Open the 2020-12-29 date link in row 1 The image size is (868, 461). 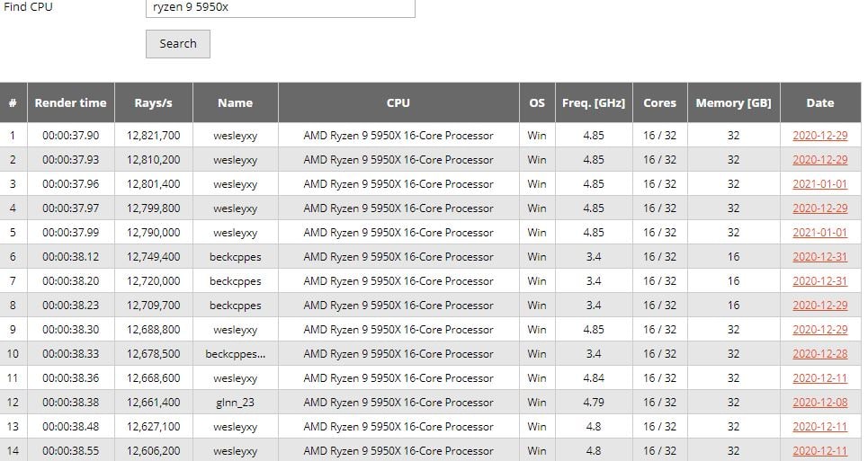coord(819,136)
